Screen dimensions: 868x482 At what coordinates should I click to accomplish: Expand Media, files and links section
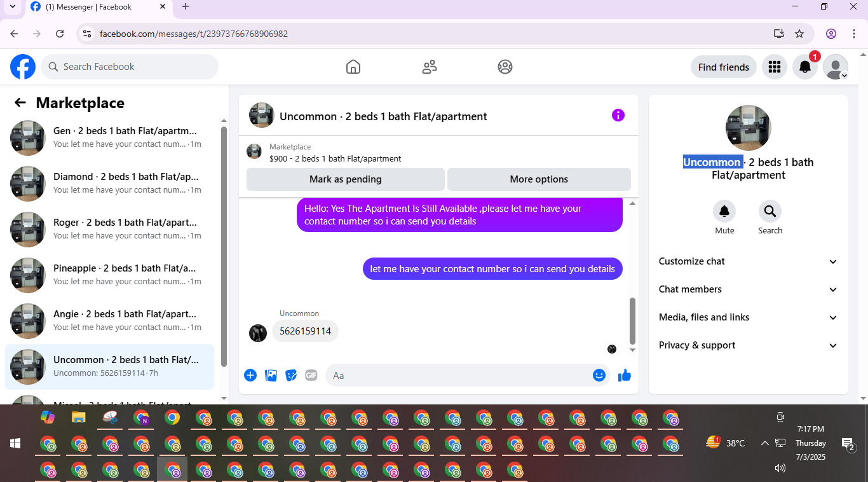[749, 317]
